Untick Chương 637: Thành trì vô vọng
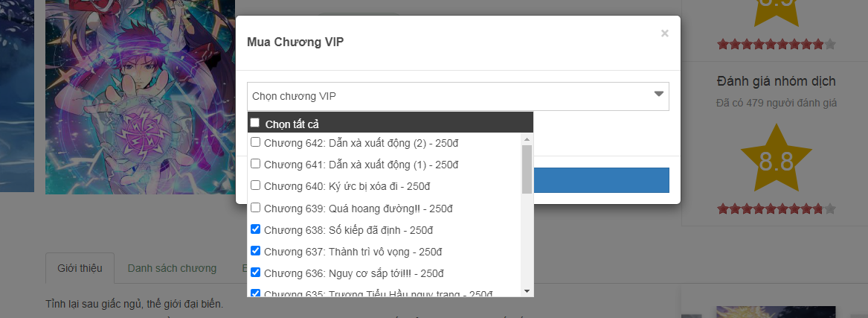 click(255, 250)
